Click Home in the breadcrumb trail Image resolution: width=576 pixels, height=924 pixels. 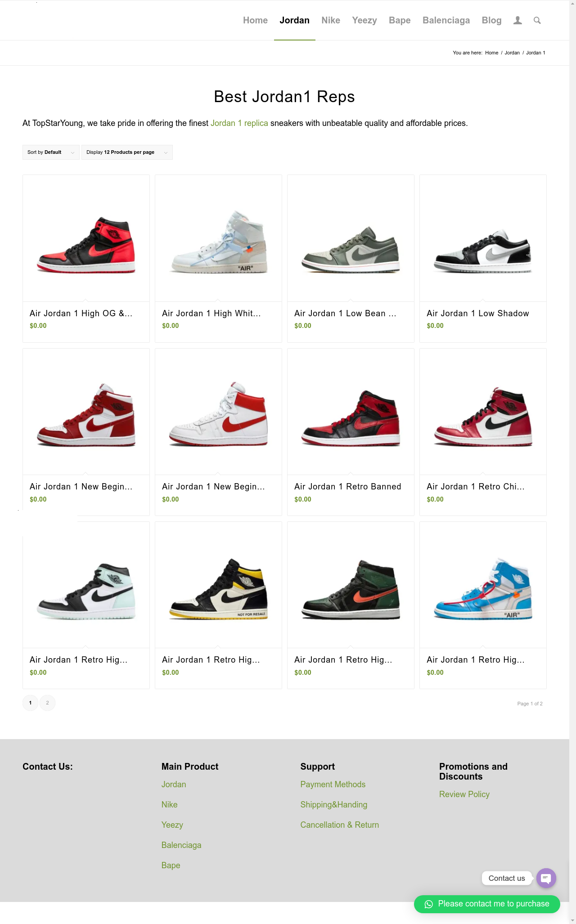pyautogui.click(x=491, y=53)
